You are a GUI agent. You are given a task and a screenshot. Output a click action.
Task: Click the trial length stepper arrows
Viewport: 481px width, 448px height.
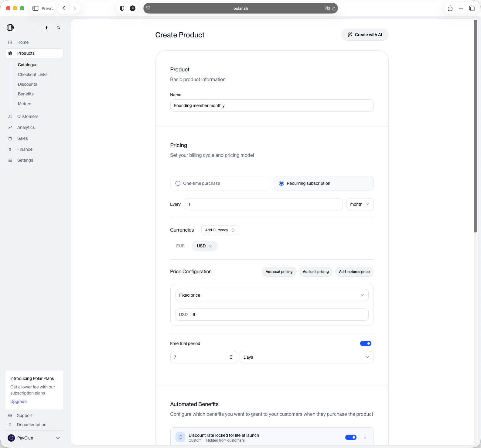point(231,357)
